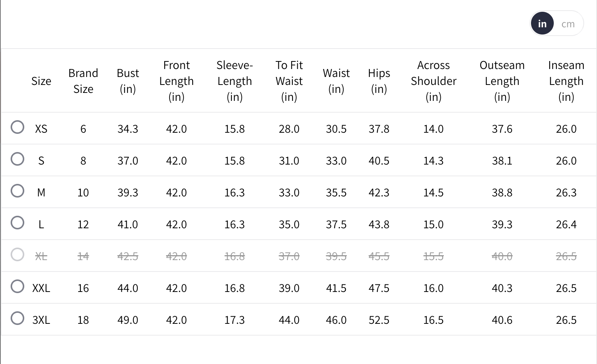Click the Front Length column header
The width and height of the screenshot is (597, 364).
tap(176, 81)
